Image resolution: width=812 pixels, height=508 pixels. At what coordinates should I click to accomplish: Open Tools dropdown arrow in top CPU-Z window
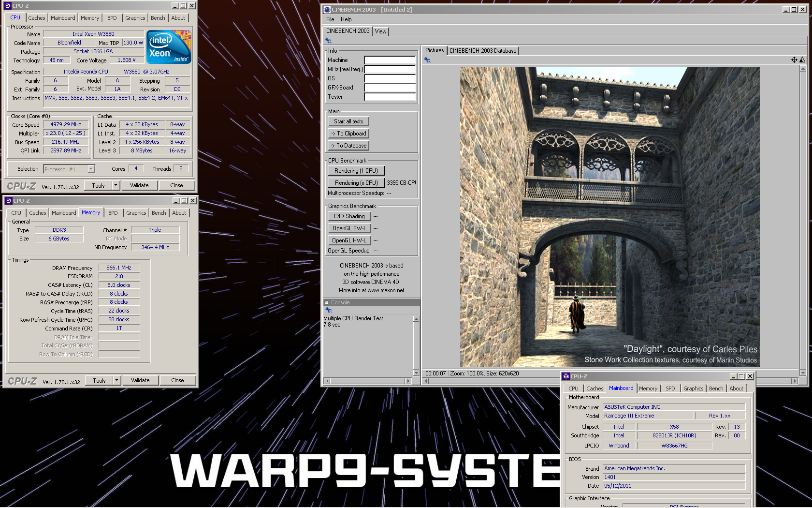click(116, 185)
